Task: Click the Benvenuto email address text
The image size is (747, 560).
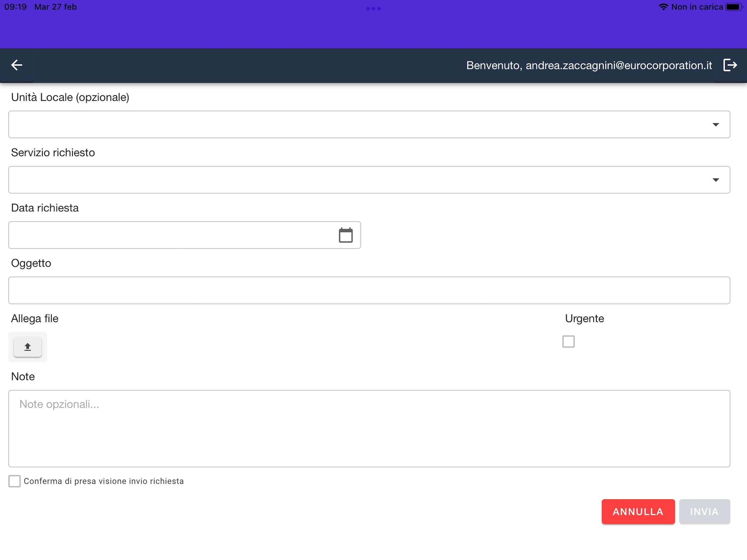Action: click(589, 65)
